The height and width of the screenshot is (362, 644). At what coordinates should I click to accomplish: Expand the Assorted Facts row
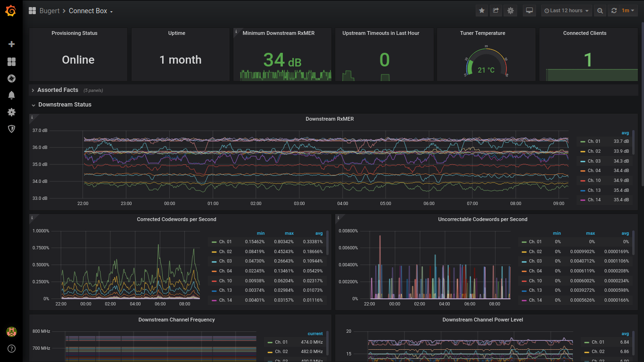(x=58, y=90)
